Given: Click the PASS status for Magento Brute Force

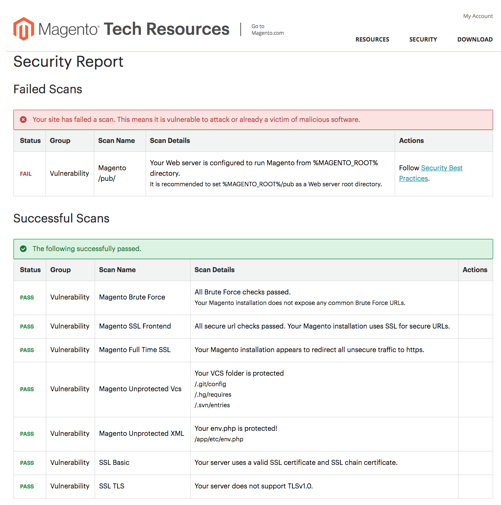Looking at the screenshot, I should tap(27, 297).
